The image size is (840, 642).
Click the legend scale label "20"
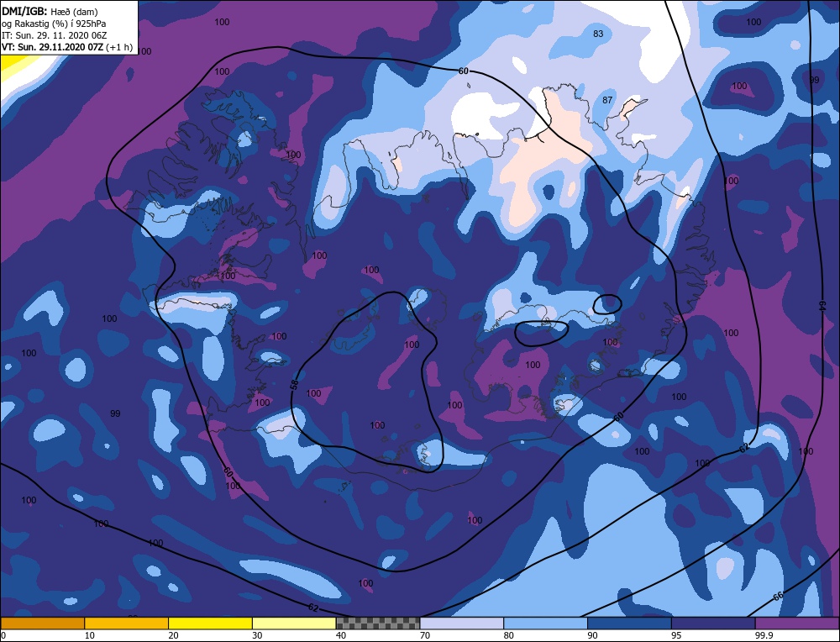point(174,635)
